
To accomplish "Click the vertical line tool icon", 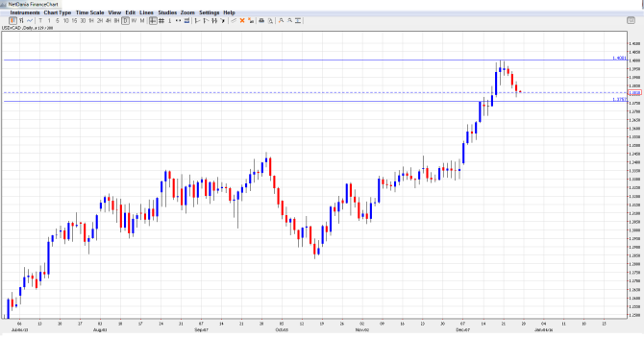I will (x=169, y=20).
